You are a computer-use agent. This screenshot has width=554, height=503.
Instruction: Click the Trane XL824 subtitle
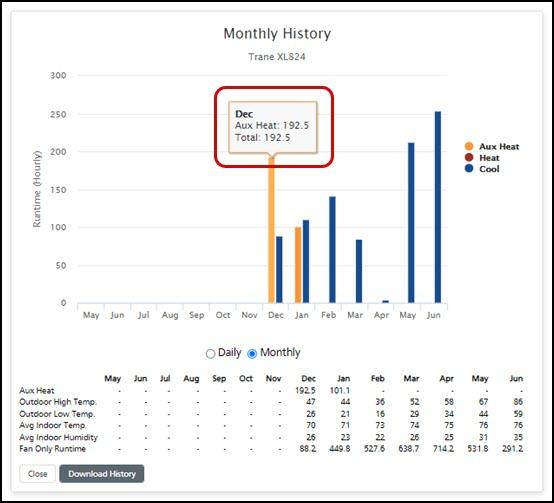(x=277, y=57)
